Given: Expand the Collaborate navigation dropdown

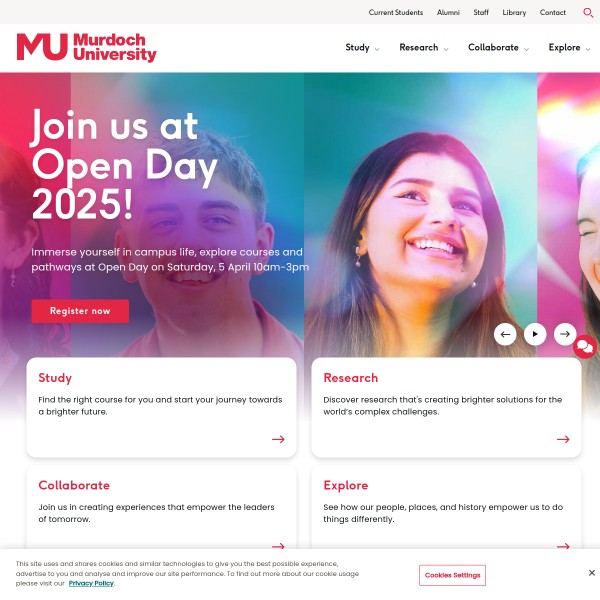Looking at the screenshot, I should click(x=498, y=47).
